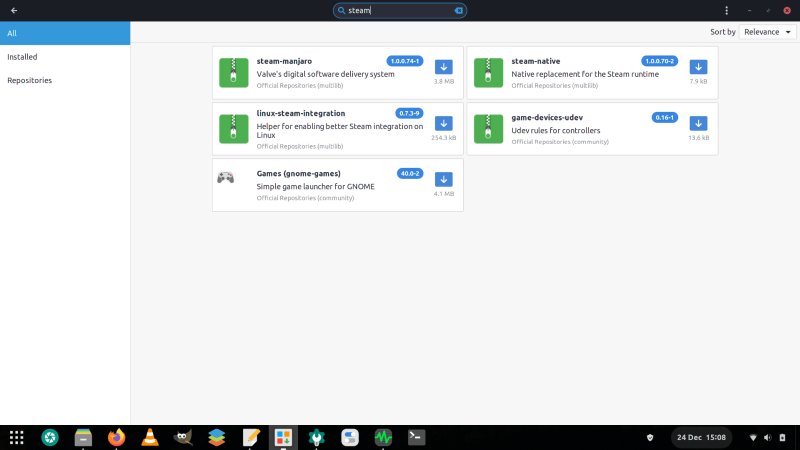Open the system monitor taskbar icon
The height and width of the screenshot is (450, 800).
coord(383,437)
